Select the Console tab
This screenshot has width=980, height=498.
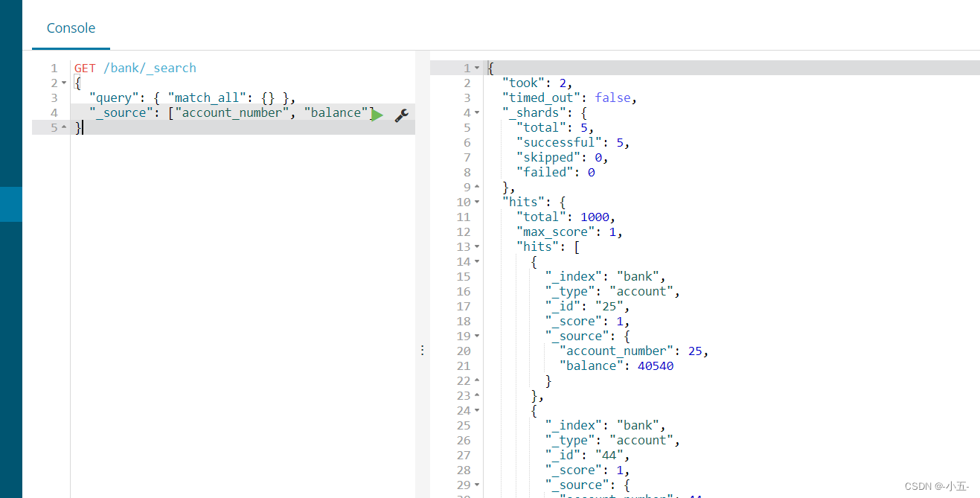click(x=71, y=28)
